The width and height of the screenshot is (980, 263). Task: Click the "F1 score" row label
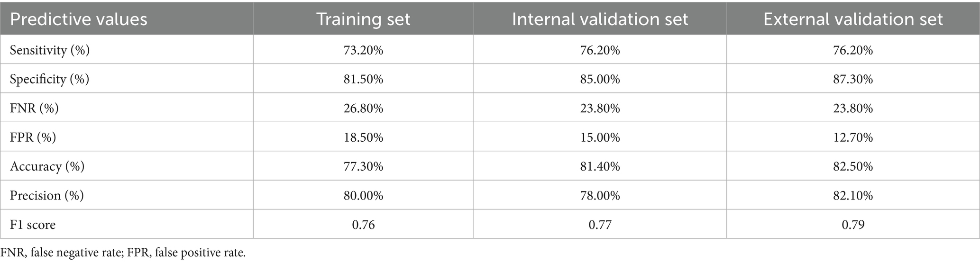pyautogui.click(x=33, y=224)
